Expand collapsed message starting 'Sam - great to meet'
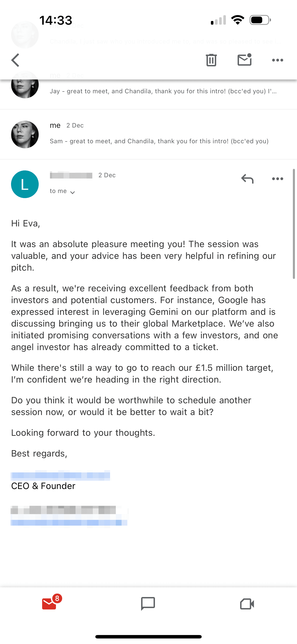 (159, 141)
